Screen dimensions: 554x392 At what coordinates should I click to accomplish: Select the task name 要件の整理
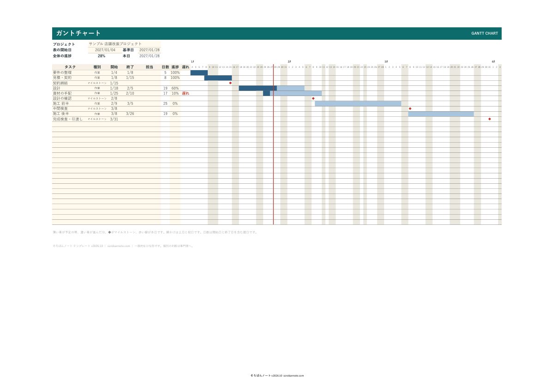(x=62, y=72)
